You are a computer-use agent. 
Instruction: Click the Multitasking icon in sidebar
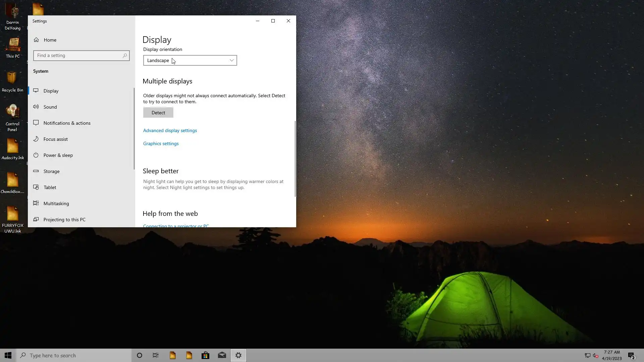(x=36, y=203)
